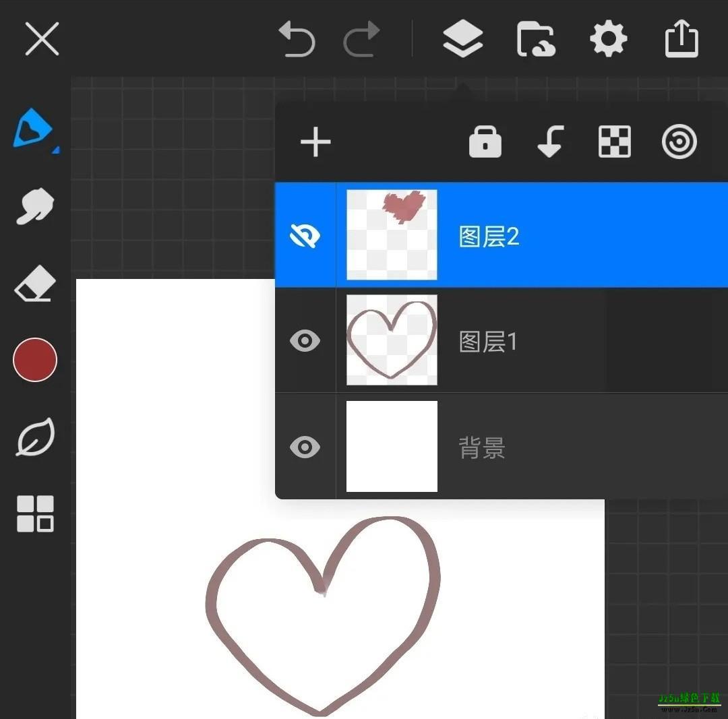Image resolution: width=728 pixels, height=719 pixels.
Task: Show the hidden 图层2 layer
Action: (305, 235)
